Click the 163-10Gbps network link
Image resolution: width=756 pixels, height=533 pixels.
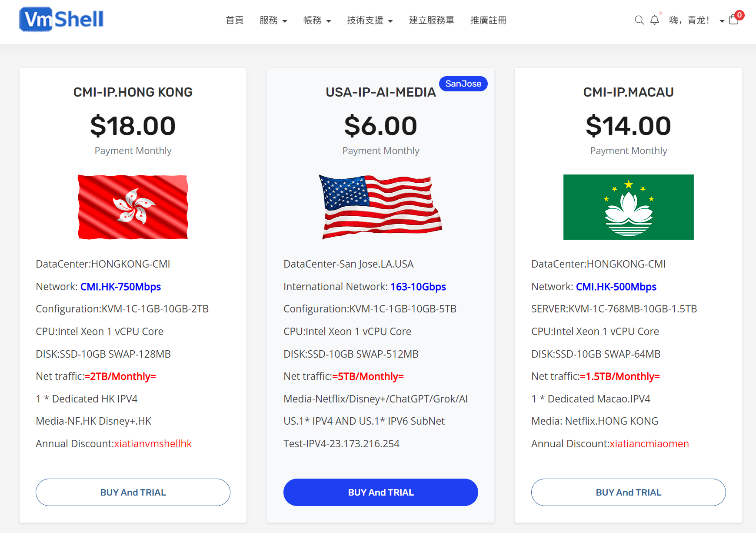point(418,287)
